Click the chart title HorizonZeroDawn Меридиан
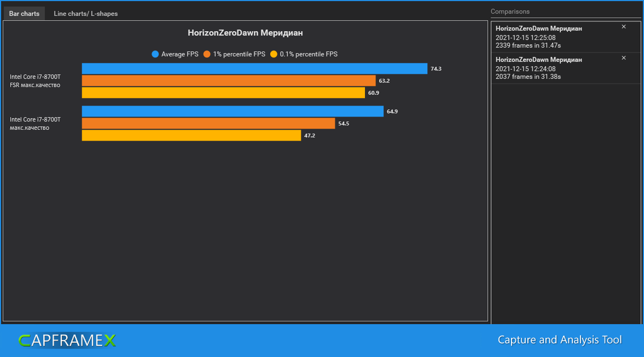644x357 pixels. tap(245, 33)
